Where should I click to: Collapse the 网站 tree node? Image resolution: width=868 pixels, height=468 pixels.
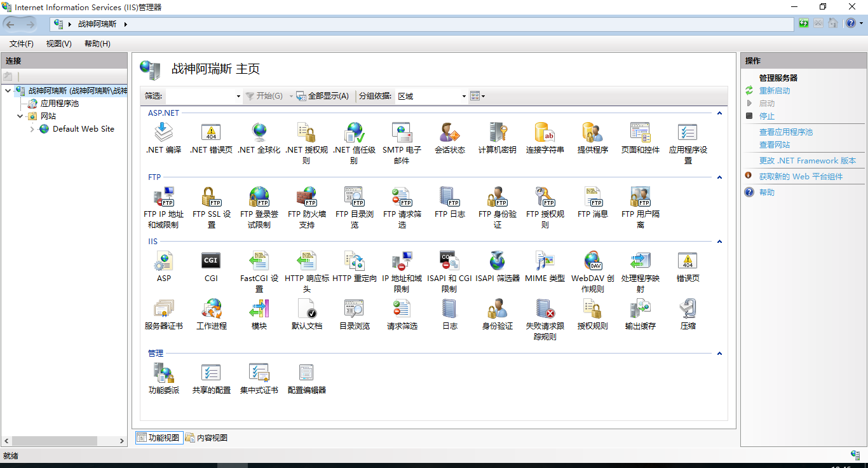pos(20,116)
